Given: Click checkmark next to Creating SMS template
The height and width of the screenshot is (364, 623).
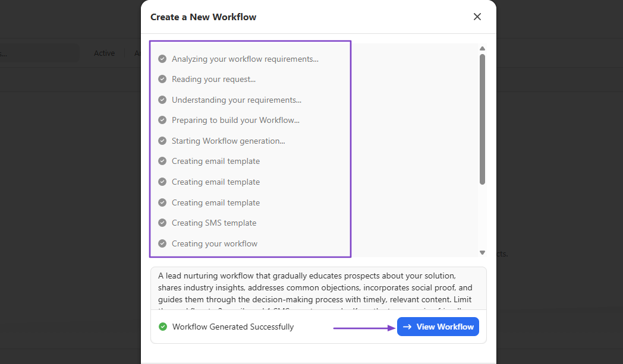Looking at the screenshot, I should (x=162, y=223).
